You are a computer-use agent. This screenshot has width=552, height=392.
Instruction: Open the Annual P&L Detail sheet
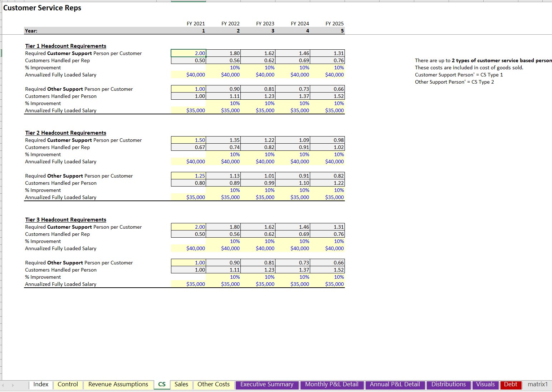[x=395, y=384]
